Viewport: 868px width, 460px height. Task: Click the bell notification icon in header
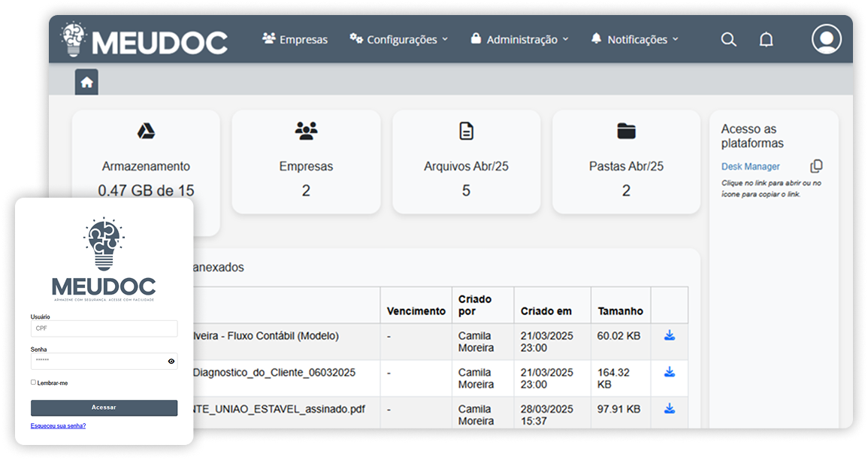pyautogui.click(x=766, y=40)
